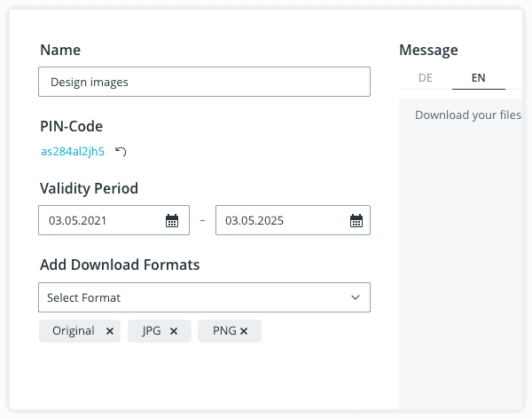
Task: Click into the 03.05.2021 start date field
Action: [x=114, y=220]
